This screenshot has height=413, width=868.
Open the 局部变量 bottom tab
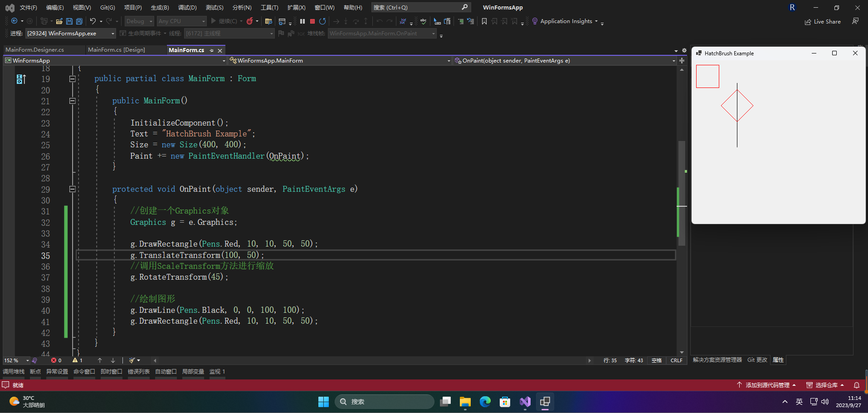tap(193, 371)
